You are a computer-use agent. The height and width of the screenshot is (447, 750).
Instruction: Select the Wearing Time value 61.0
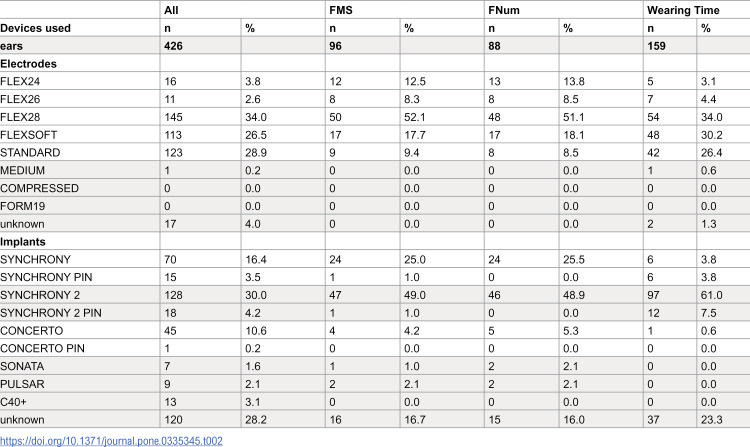pyautogui.click(x=711, y=295)
